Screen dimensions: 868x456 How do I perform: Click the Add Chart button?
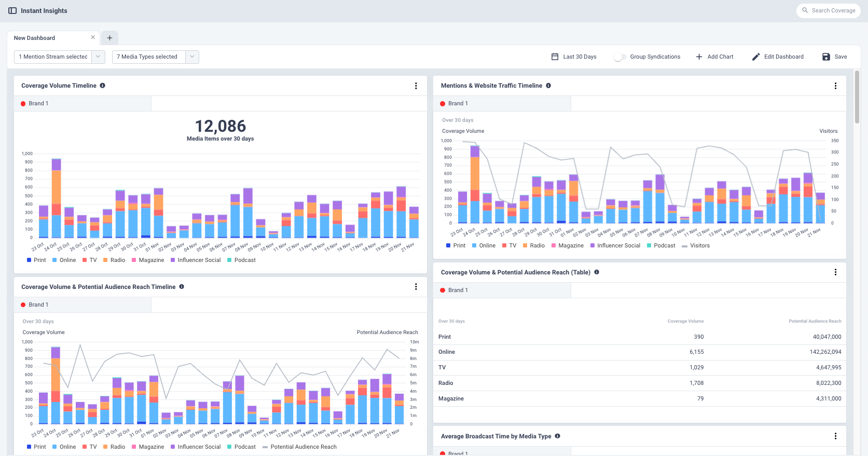point(714,57)
